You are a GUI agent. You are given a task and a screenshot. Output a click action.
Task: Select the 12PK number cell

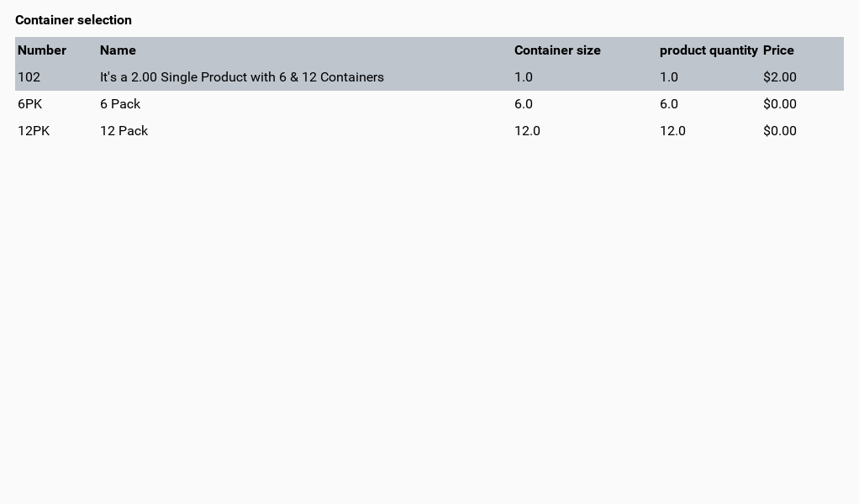click(x=34, y=131)
